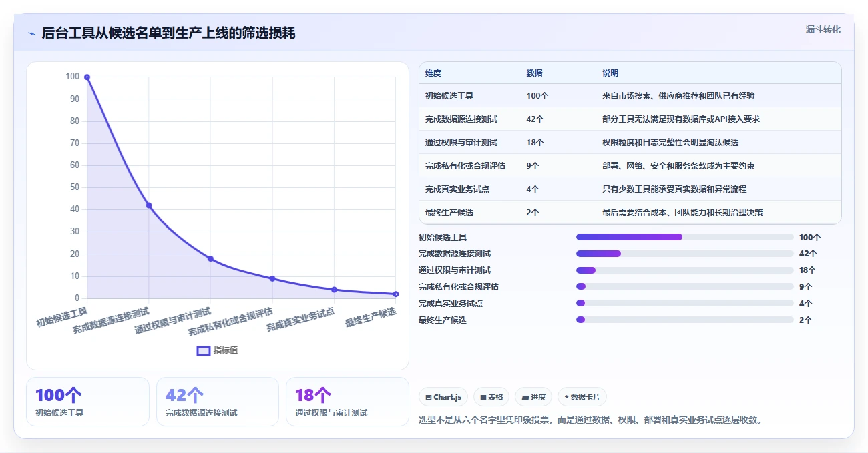This screenshot has height=453, width=868.
Task: Click the 最终生产候选 x-axis label
Action: click(371, 317)
